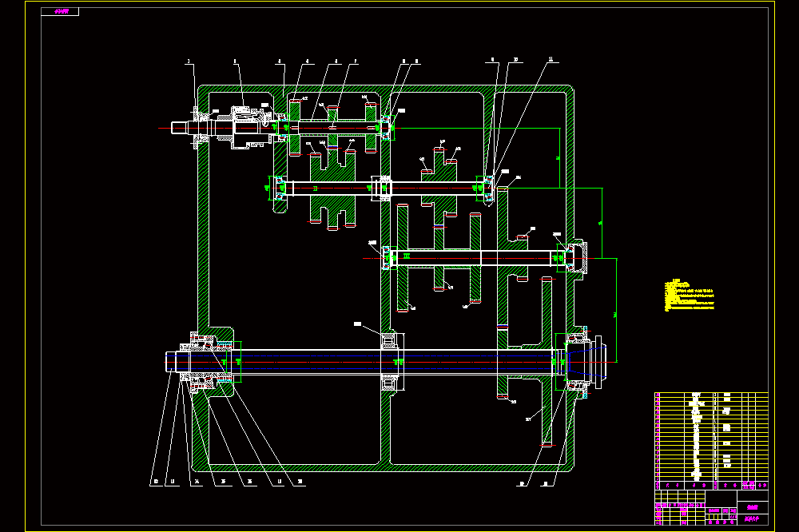Select the green shaft label II

pos(315,189)
